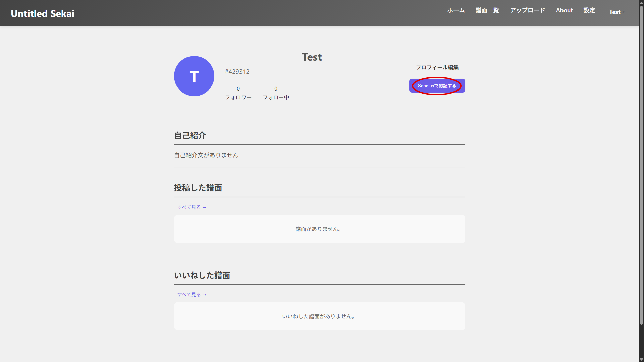Open the 設定 page
The image size is (644, 362).
click(x=589, y=10)
